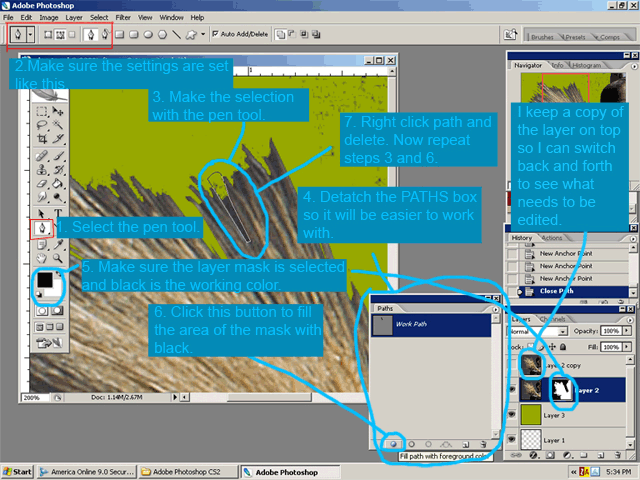Select the Zoom magnifier tool
Screen dimensions: 640x480
click(58, 258)
